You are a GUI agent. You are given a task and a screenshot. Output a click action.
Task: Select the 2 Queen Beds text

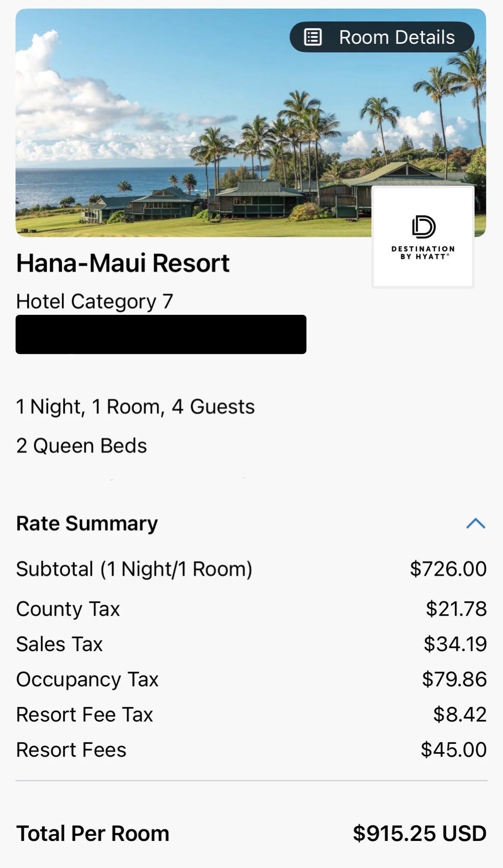click(82, 446)
